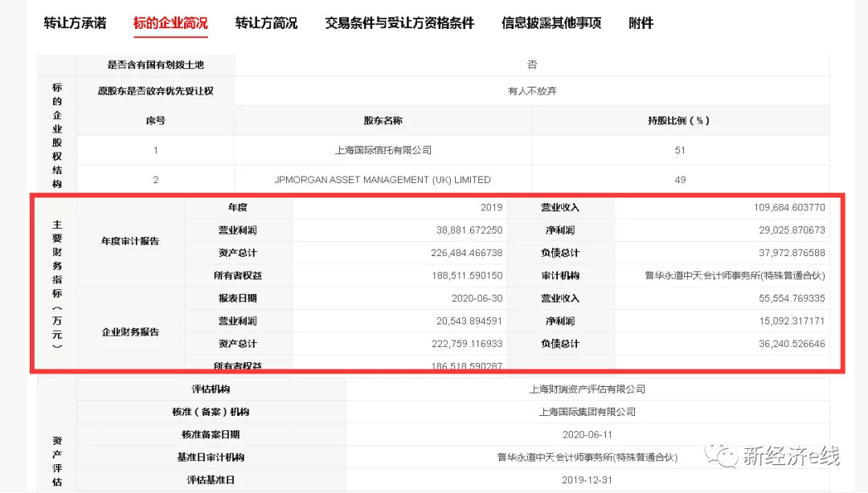Click the 持股比例（%） column header
The height and width of the screenshot is (493, 868).
(678, 120)
